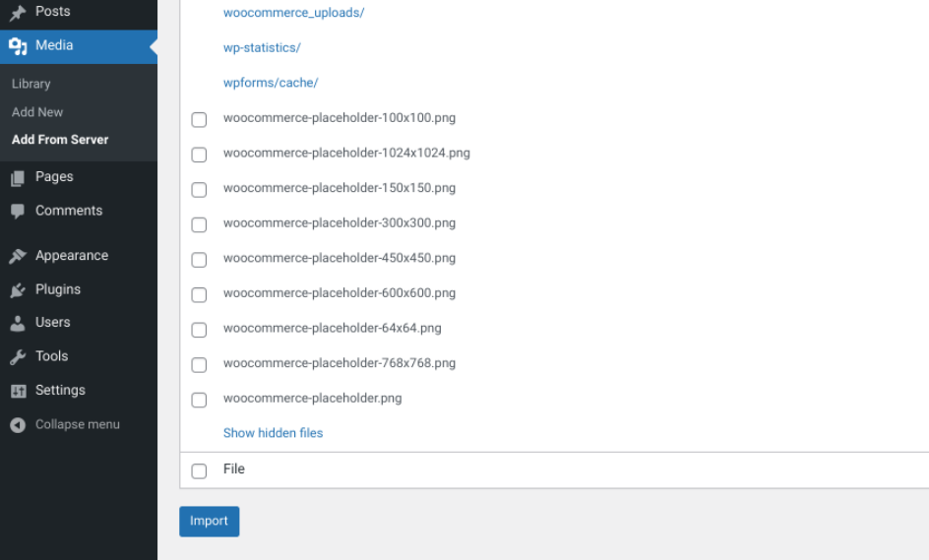Click the Appearance paintbrush icon
The image size is (929, 560).
click(x=18, y=256)
